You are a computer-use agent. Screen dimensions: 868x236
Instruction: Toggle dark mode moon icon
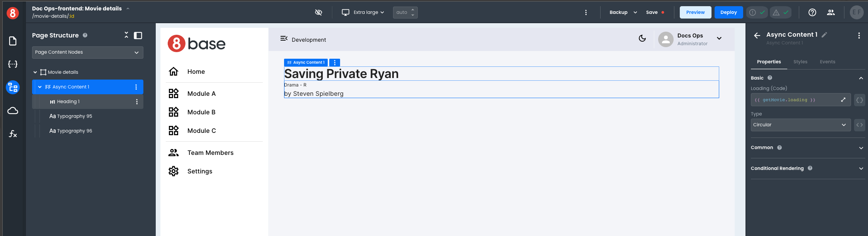642,38
